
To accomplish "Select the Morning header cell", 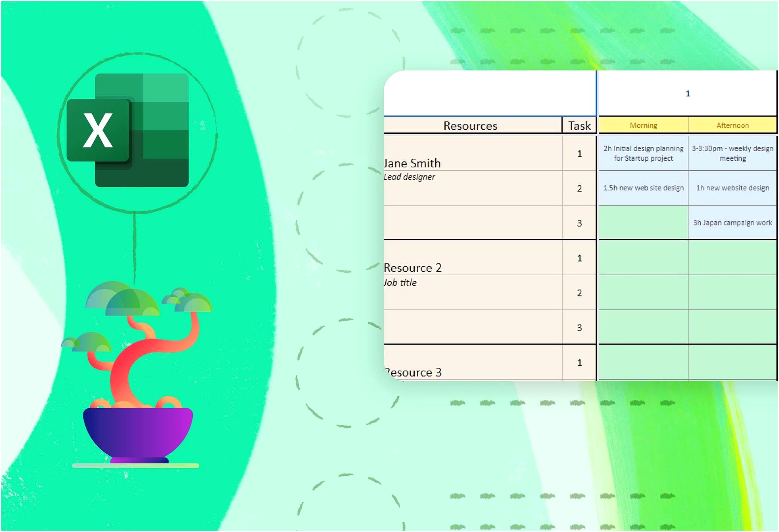I will tap(643, 125).
